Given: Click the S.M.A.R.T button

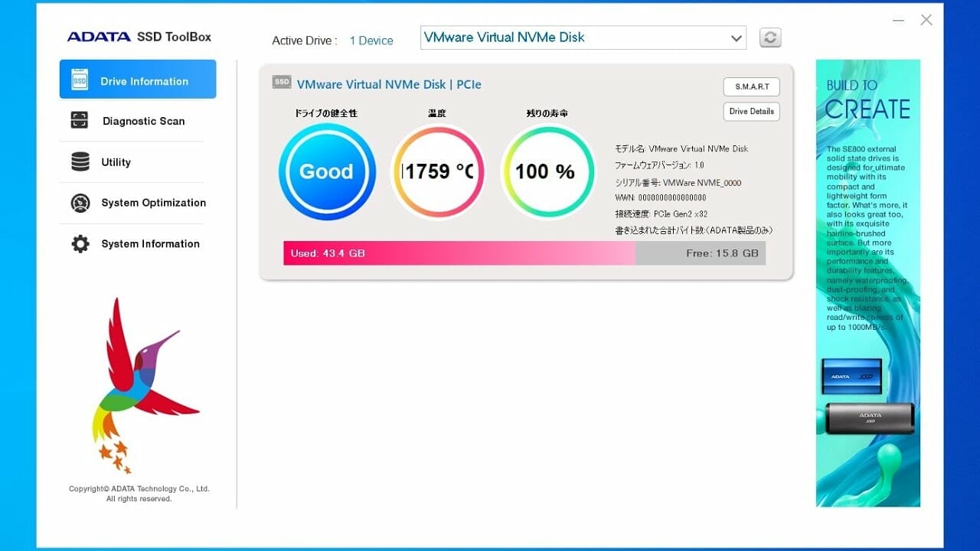Looking at the screenshot, I should tap(751, 86).
